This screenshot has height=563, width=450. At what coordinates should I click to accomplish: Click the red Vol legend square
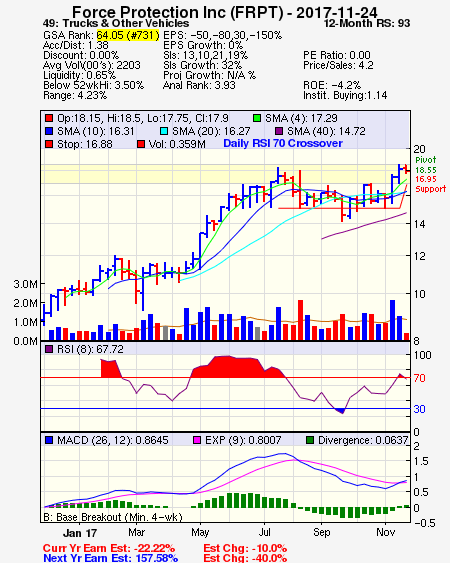(141, 144)
